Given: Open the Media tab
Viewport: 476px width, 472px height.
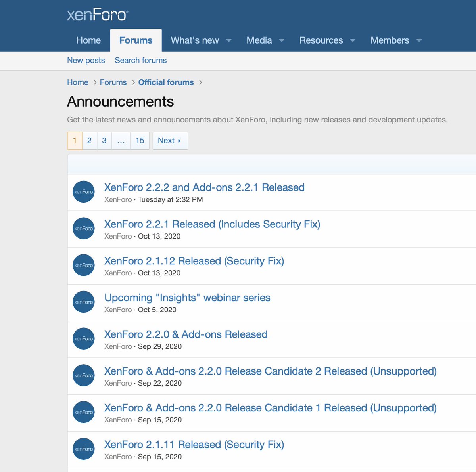Looking at the screenshot, I should [x=259, y=40].
